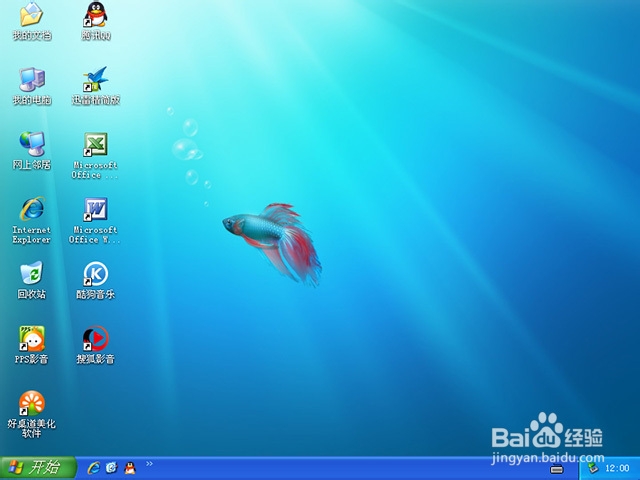640x480 pixels.
Task: Select the Kugou Music (酷狗音乐) shortcut
Action: 96,280
